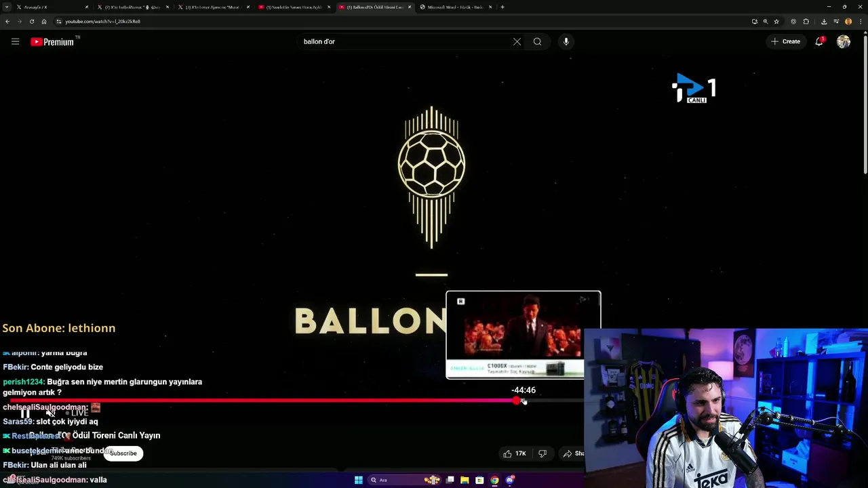Share the video via Share button
This screenshot has height=488, width=868.
(x=573, y=453)
